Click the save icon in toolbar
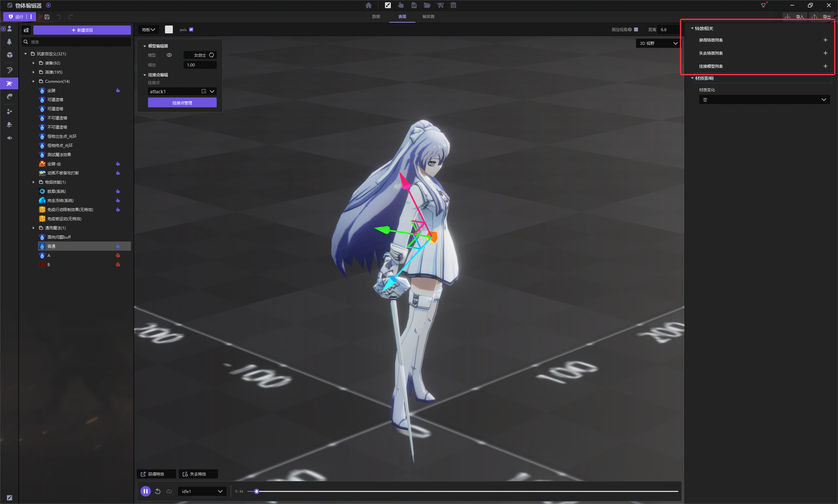This screenshot has height=504, width=838. 47,17
